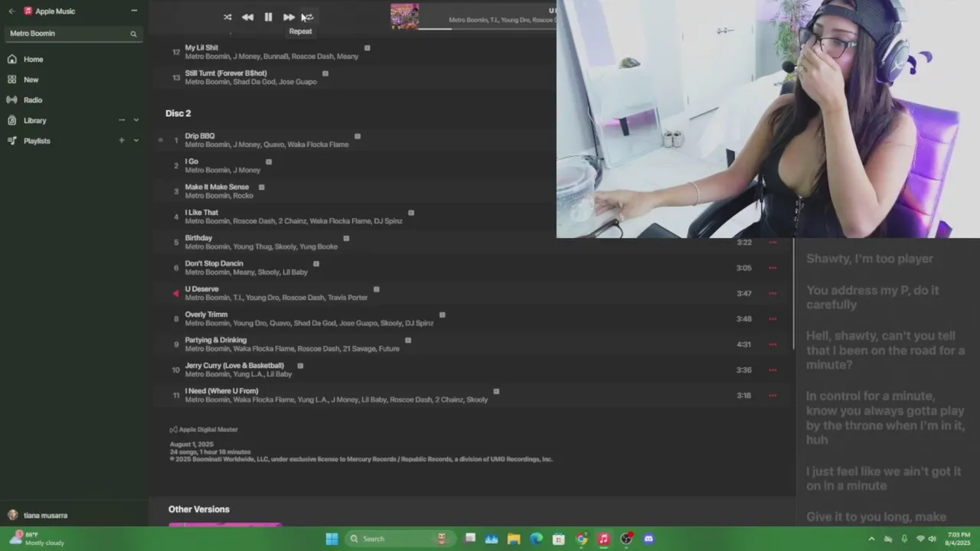Pause the current song

coord(268,17)
